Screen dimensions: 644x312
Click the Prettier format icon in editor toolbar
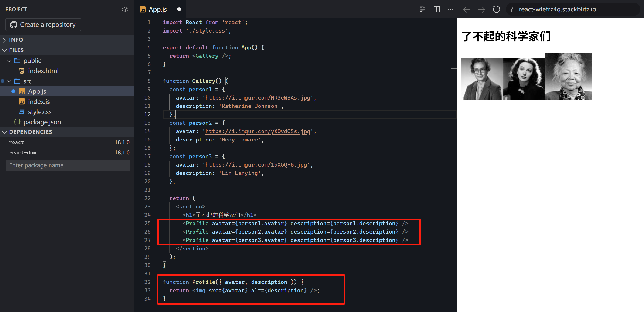click(422, 10)
